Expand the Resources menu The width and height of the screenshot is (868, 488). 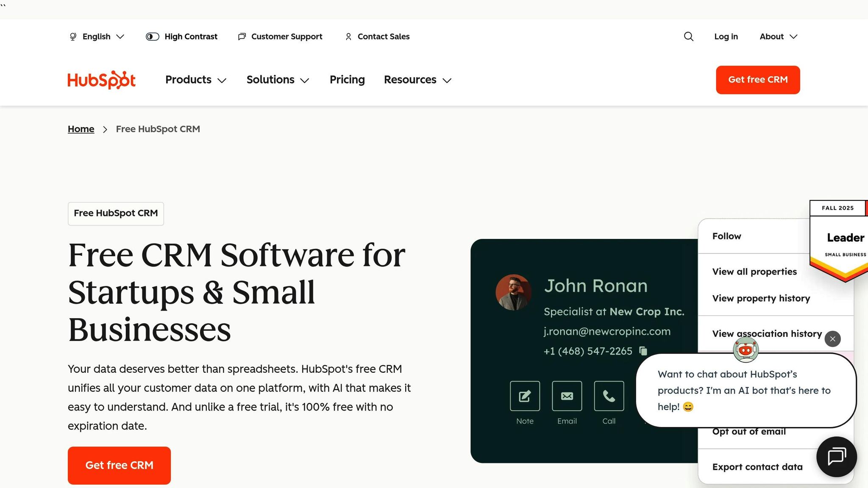pos(417,80)
